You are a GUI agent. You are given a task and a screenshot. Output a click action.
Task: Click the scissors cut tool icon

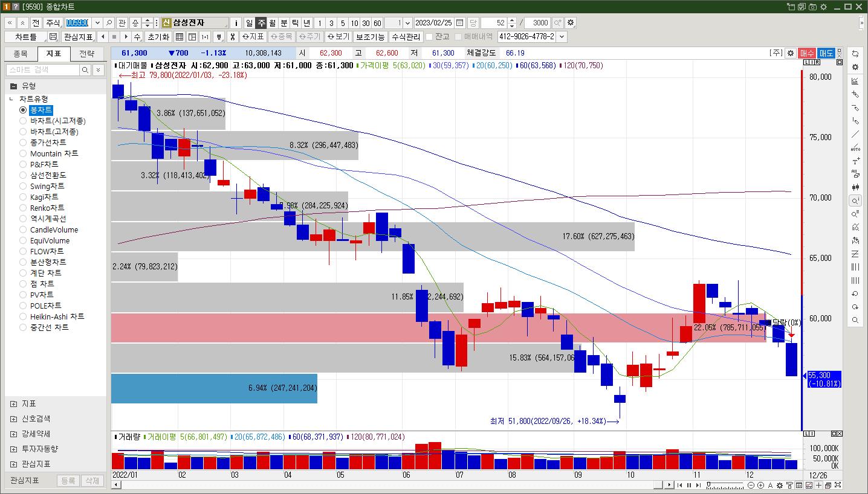pyautogui.click(x=232, y=37)
